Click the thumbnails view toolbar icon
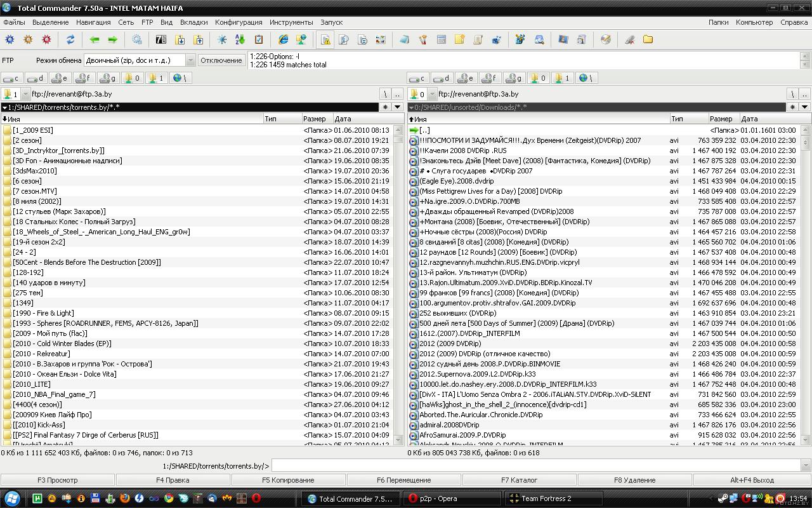This screenshot has width=812, height=508. point(381,39)
